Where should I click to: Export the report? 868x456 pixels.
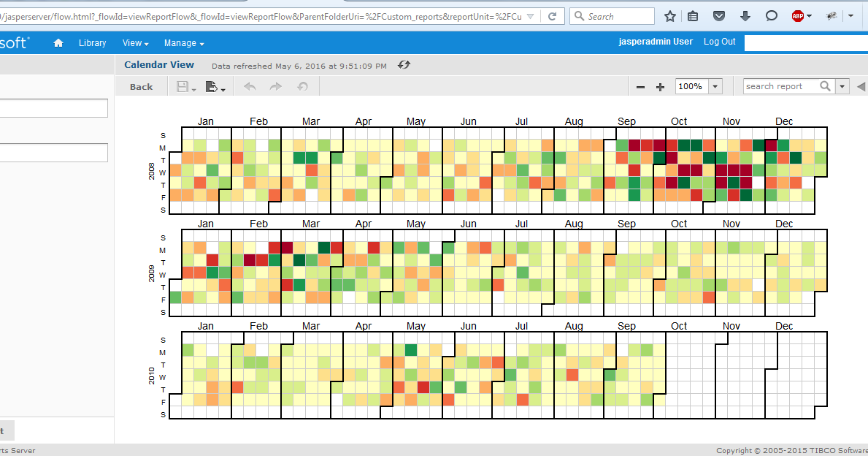[x=212, y=85]
